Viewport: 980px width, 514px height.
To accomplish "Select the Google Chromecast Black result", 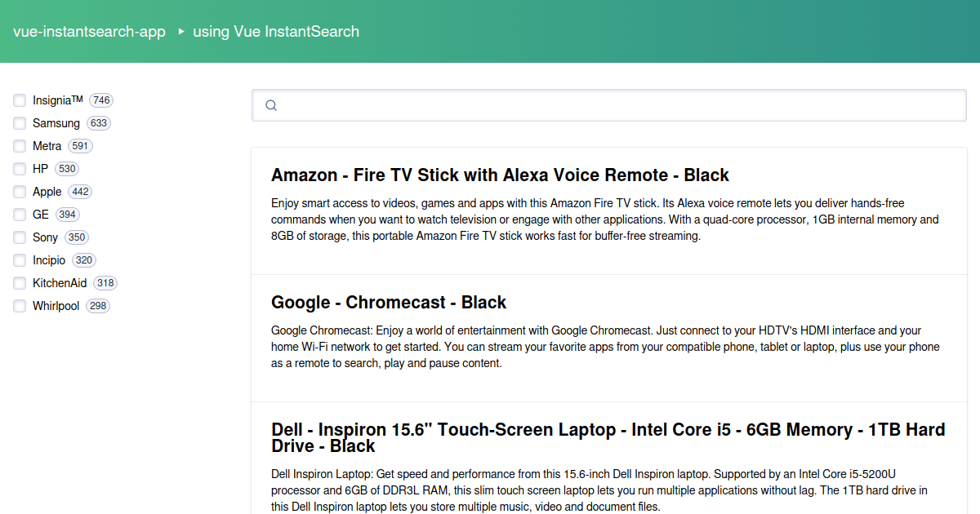I will [389, 303].
